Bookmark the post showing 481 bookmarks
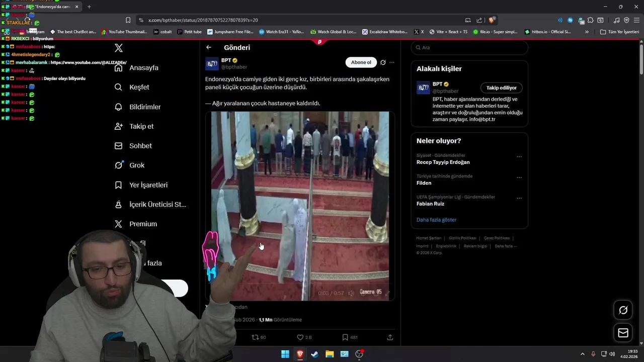 click(x=350, y=337)
